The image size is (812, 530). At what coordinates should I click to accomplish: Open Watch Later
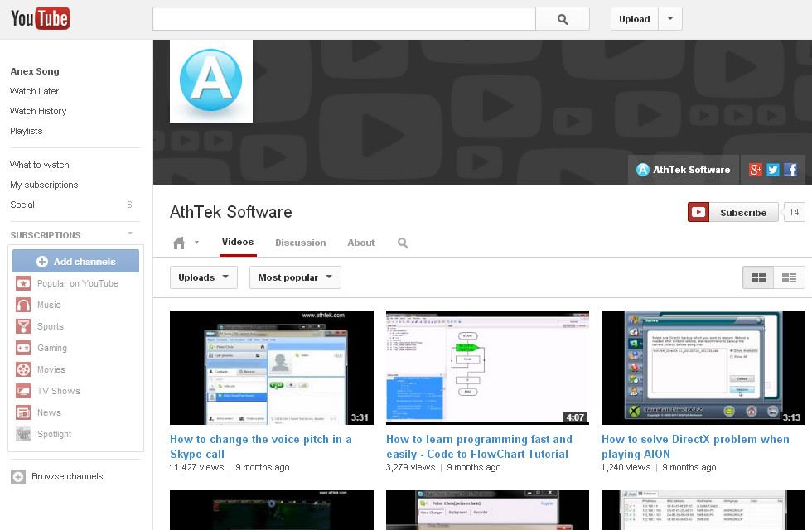(x=34, y=91)
